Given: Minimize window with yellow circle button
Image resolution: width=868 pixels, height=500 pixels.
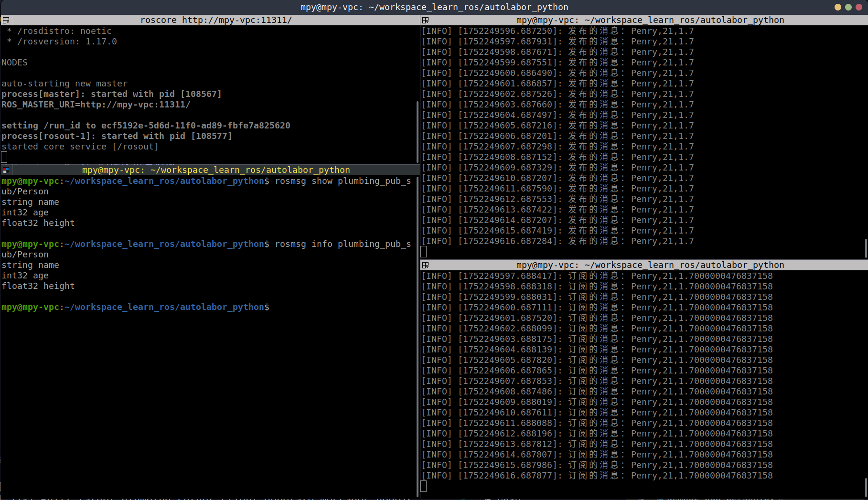Looking at the screenshot, I should [837, 7].
